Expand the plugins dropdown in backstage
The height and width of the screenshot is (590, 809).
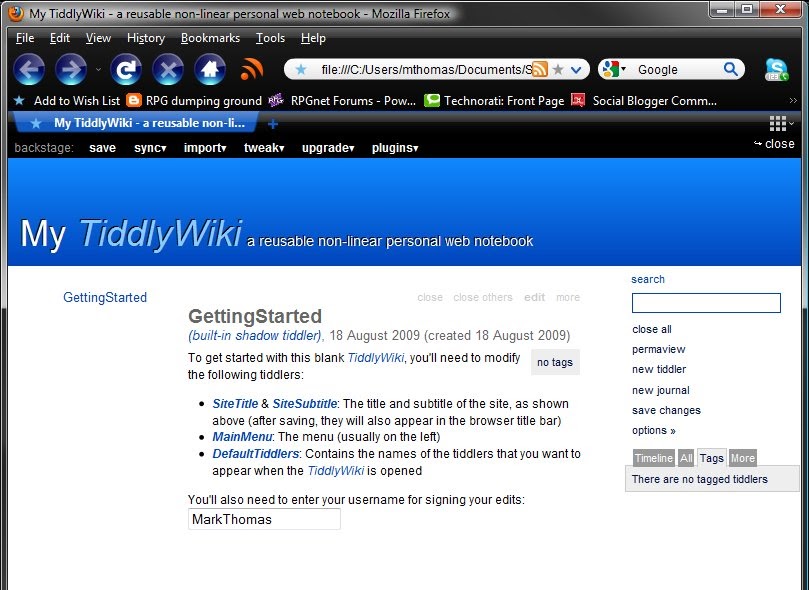[x=395, y=147]
